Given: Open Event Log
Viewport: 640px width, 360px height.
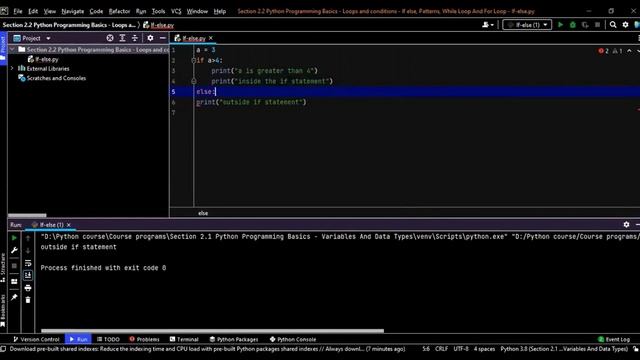Looking at the screenshot, I should (x=614, y=339).
